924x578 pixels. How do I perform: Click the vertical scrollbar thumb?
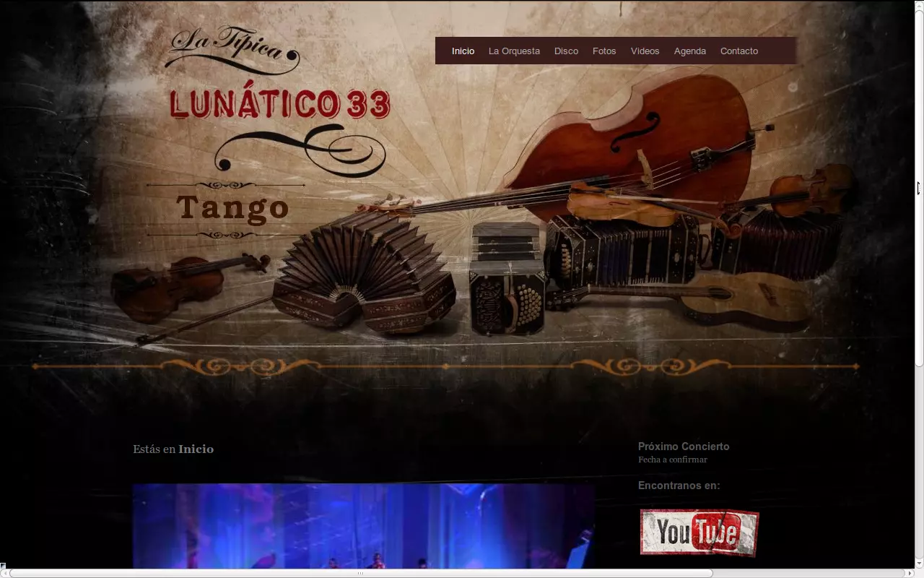click(919, 188)
